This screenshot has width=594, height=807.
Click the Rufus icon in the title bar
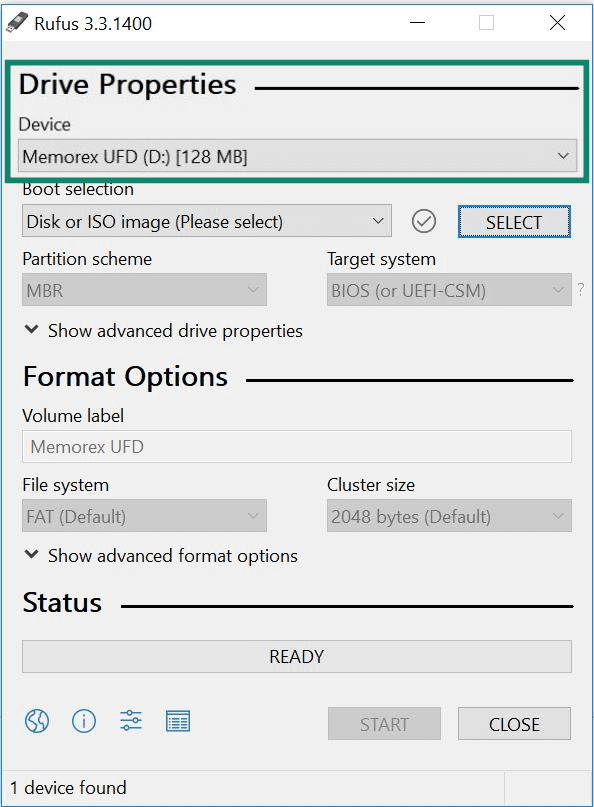(x=17, y=22)
